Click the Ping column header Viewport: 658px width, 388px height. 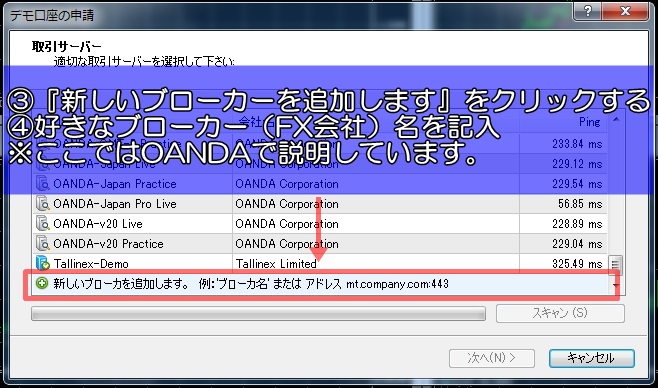click(x=563, y=122)
